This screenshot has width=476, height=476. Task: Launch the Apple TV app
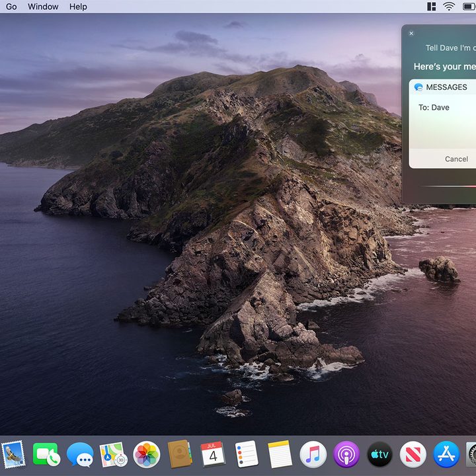(379, 454)
